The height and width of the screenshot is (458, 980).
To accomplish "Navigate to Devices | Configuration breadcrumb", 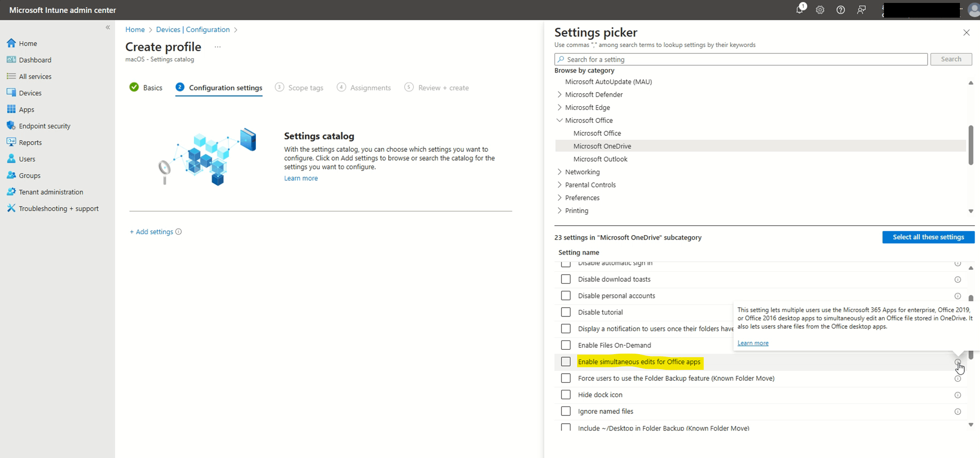I will pyautogui.click(x=193, y=29).
